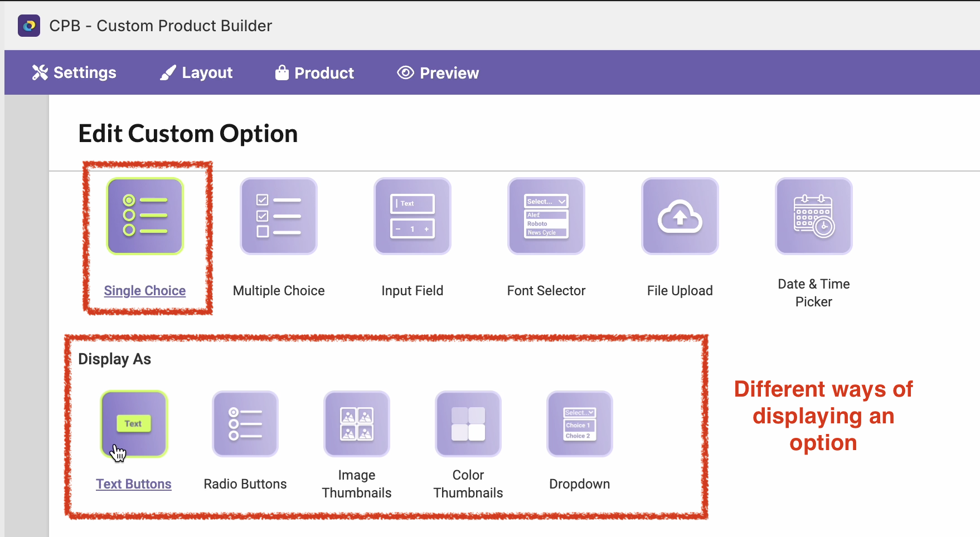This screenshot has height=537, width=980.
Task: Set display as Text Buttons icon
Action: [x=134, y=424]
